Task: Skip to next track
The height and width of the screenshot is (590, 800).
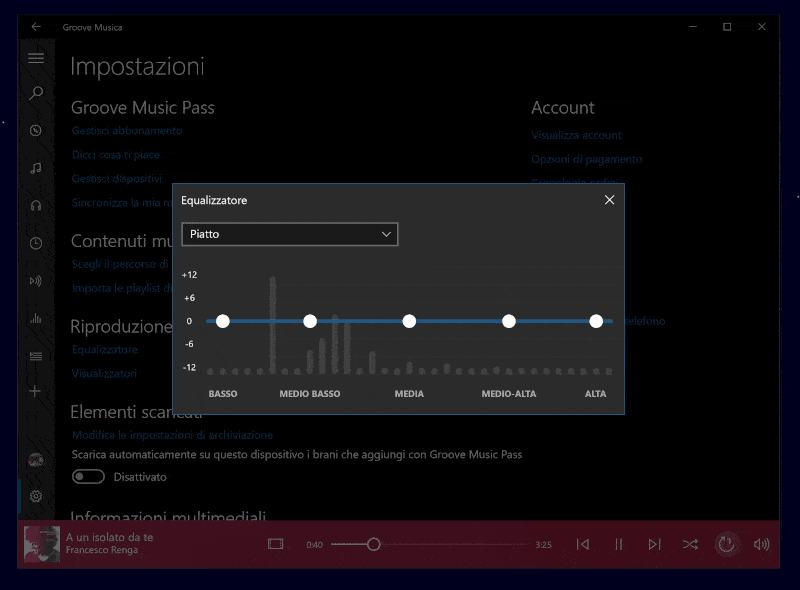Action: [654, 545]
